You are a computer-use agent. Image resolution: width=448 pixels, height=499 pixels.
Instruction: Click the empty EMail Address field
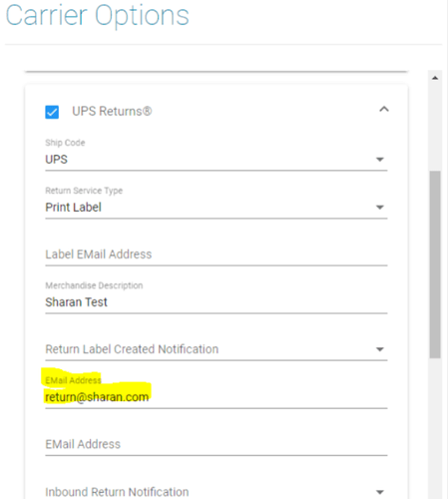[217, 444]
